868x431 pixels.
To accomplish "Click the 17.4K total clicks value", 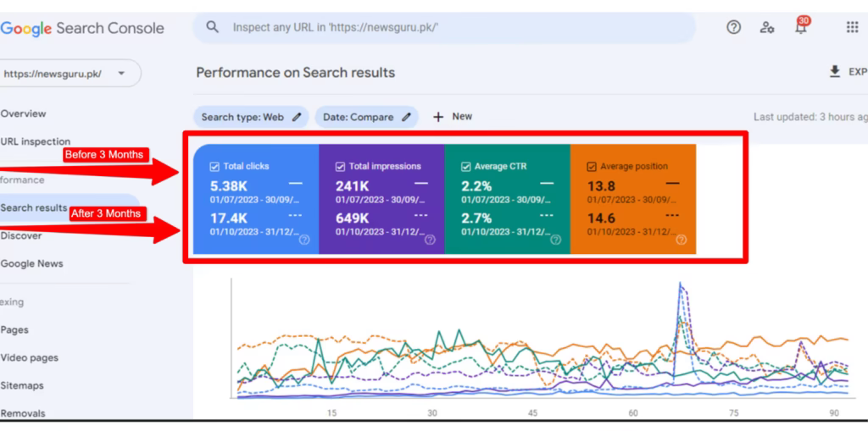I will coord(231,218).
